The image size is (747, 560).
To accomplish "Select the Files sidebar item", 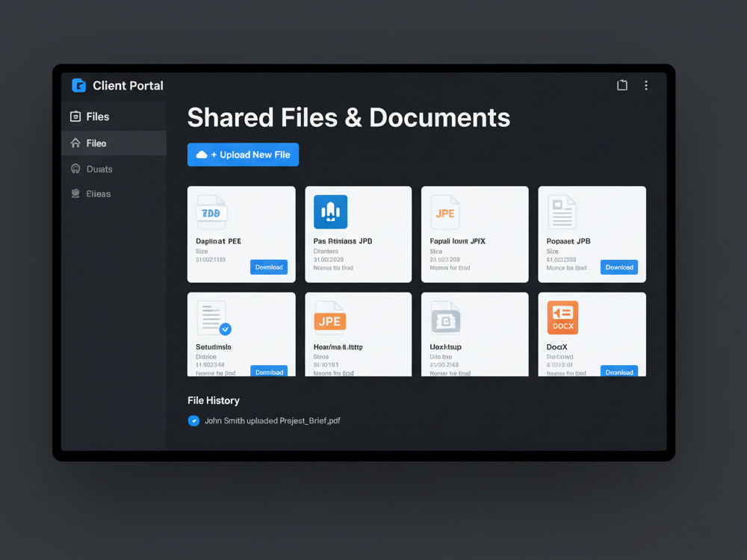I will click(114, 116).
